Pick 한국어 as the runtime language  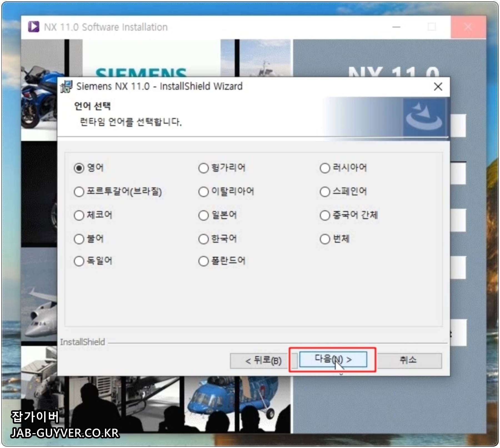pos(204,239)
